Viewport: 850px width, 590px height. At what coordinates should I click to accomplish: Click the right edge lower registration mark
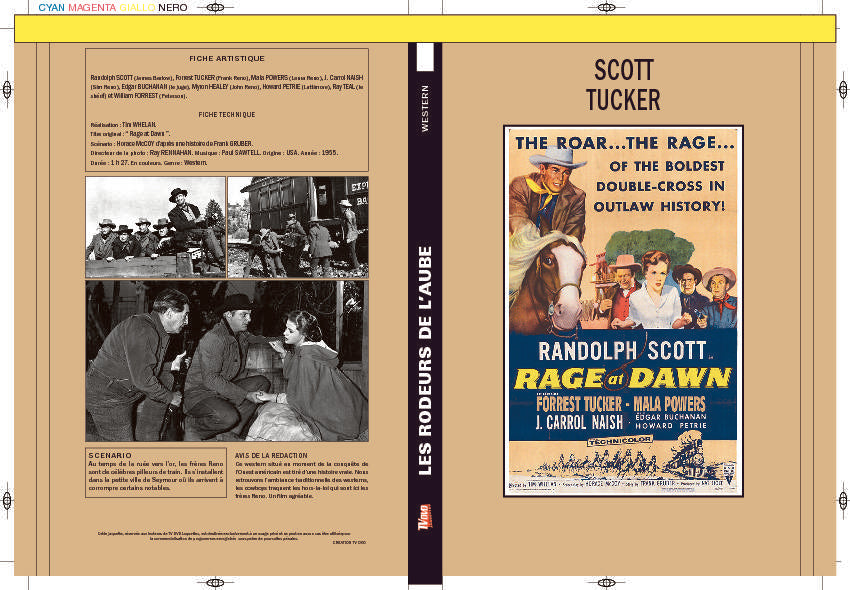[x=843, y=500]
